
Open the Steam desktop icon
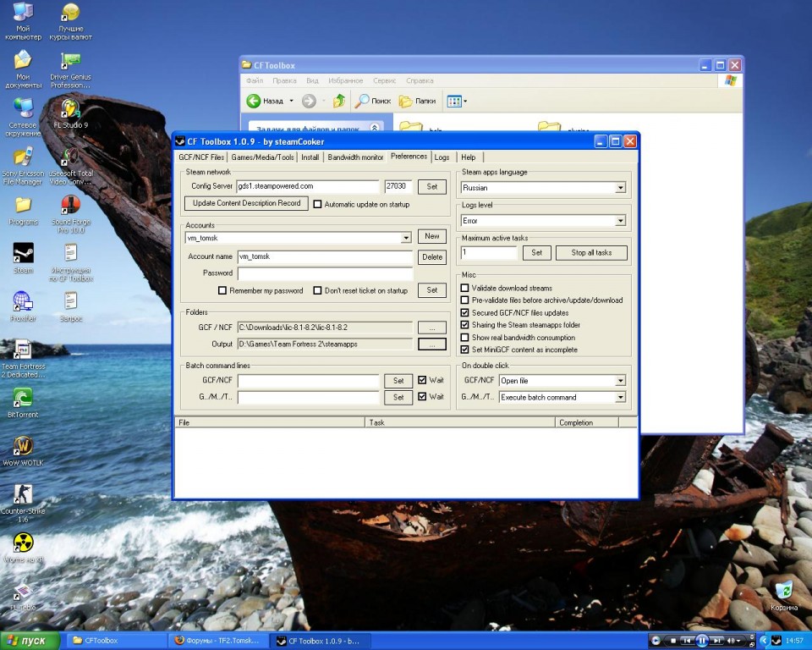tap(23, 254)
